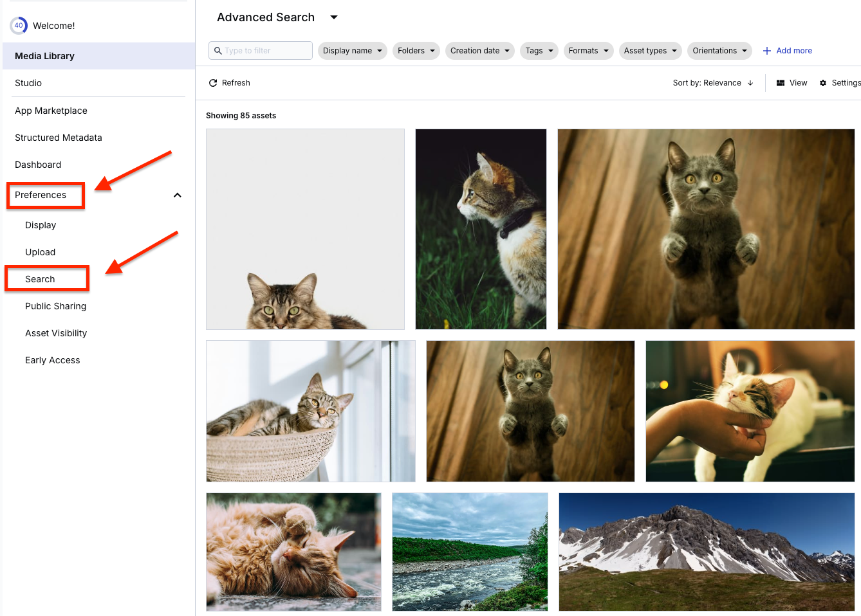Open Search under Preferences
Screen dimensions: 861x616
[x=40, y=279]
